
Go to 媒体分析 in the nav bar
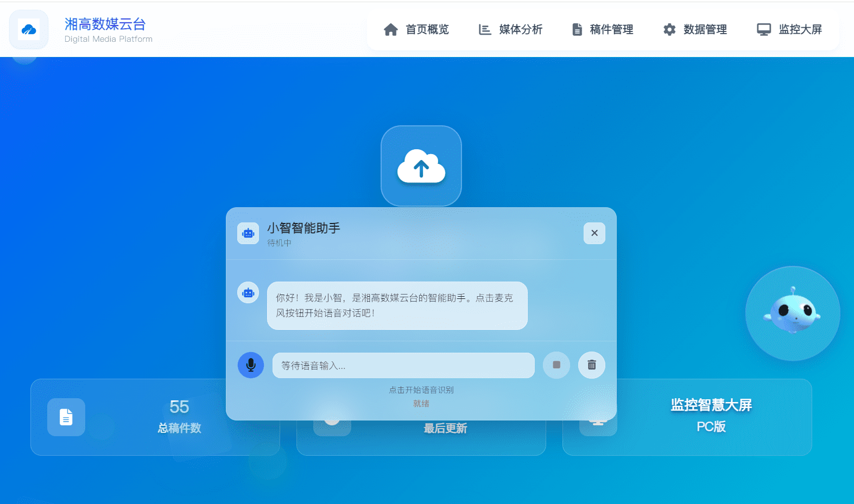point(510,30)
